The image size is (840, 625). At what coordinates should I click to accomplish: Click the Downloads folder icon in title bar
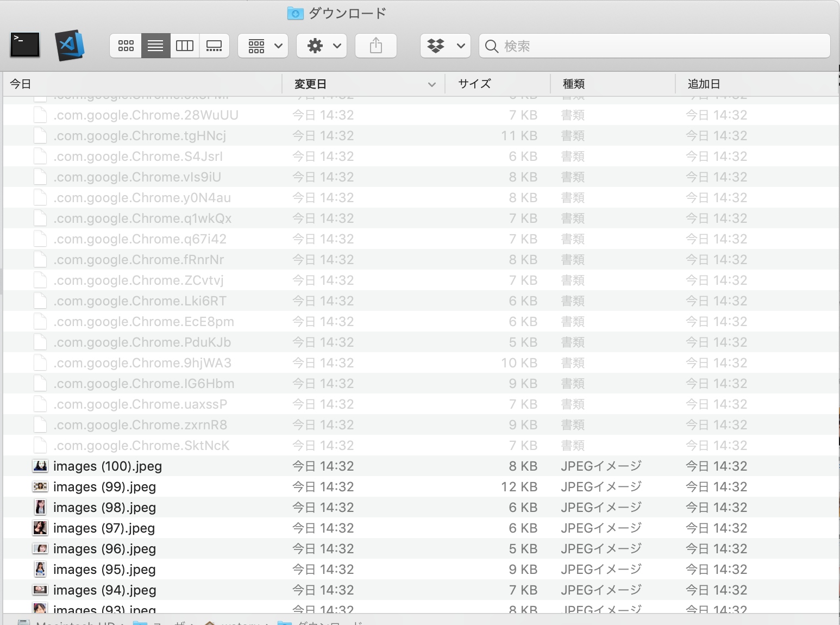click(x=295, y=13)
